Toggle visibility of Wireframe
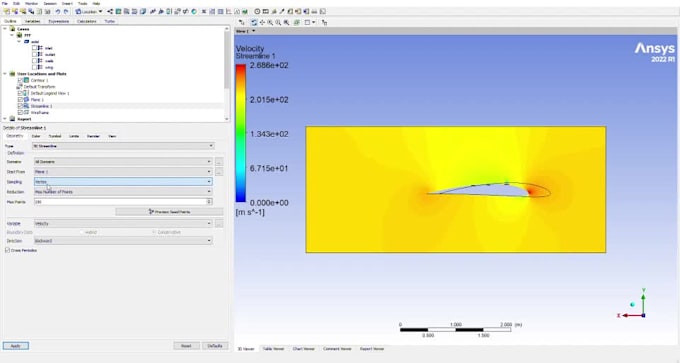 (20, 112)
